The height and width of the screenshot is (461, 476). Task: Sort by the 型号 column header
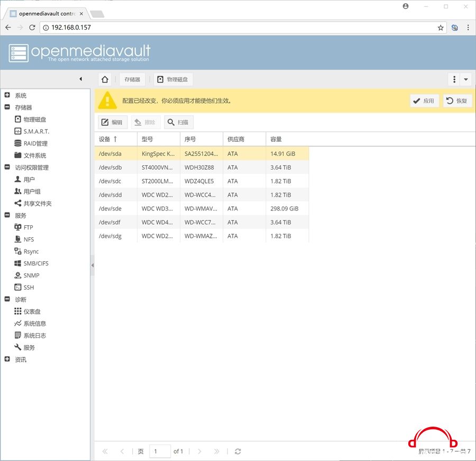[x=159, y=139]
